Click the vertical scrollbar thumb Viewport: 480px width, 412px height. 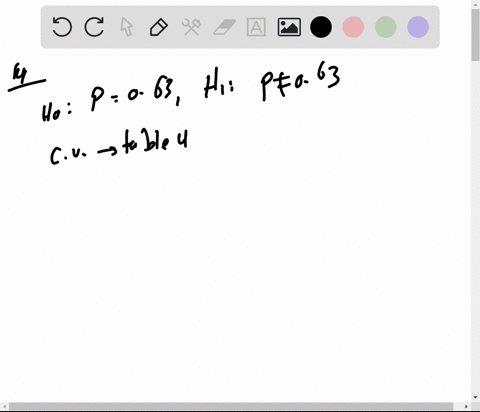coord(475,35)
